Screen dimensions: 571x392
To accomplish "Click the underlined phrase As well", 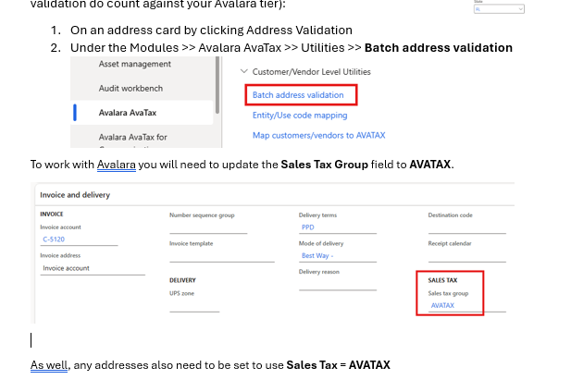I will 49,365.
